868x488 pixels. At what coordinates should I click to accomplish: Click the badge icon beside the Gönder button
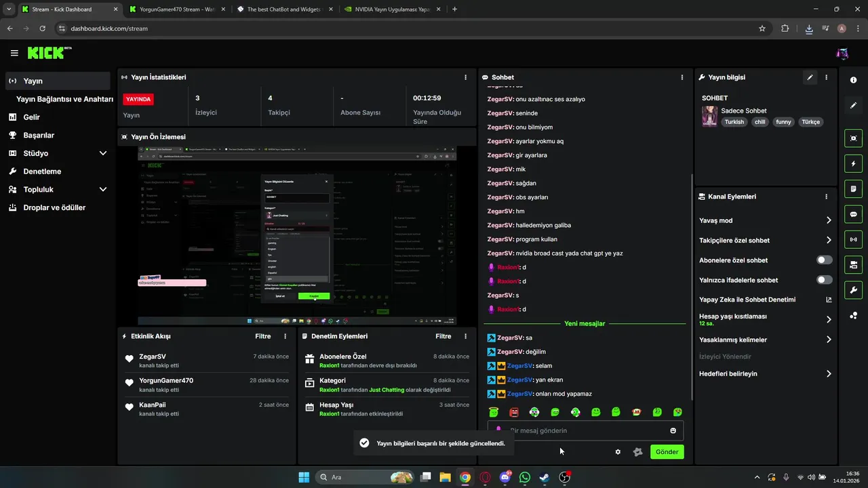click(637, 452)
